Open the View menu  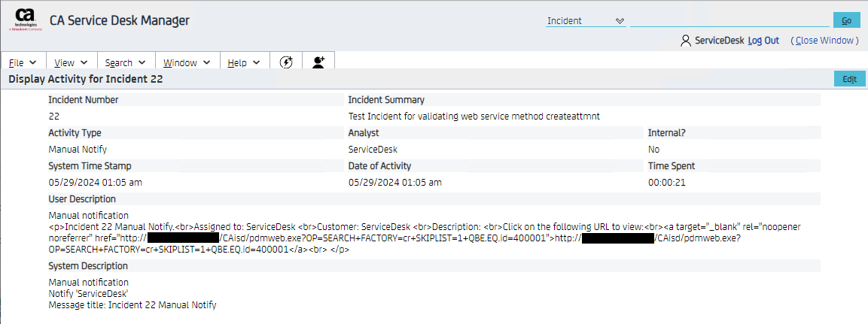coord(71,63)
